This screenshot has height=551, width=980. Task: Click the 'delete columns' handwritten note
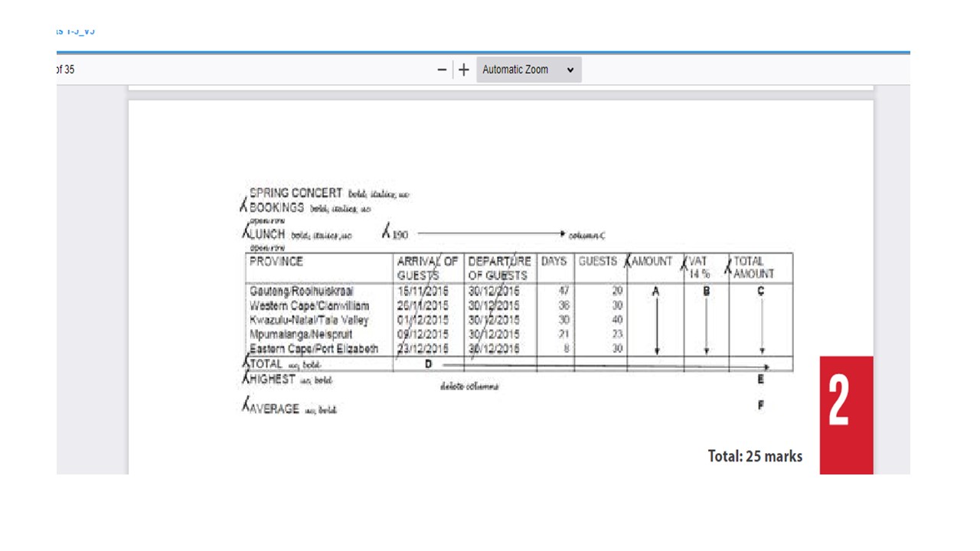tap(470, 386)
